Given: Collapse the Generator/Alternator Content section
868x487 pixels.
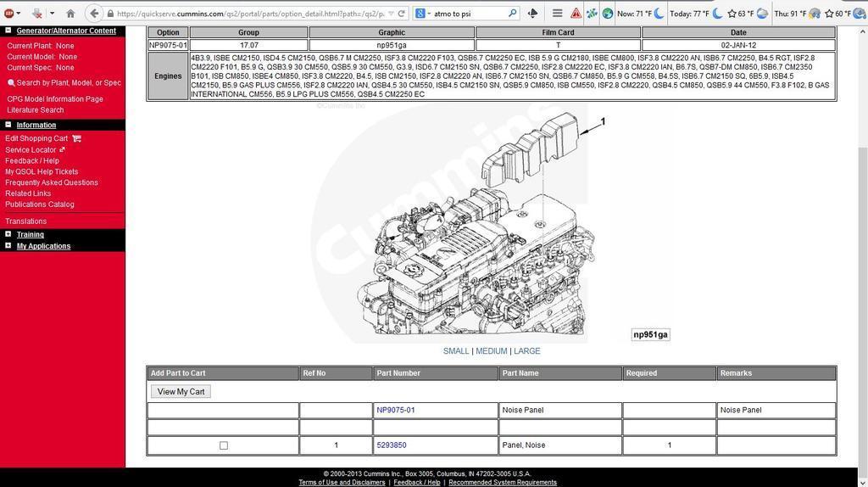Looking at the screenshot, I should (x=8, y=31).
